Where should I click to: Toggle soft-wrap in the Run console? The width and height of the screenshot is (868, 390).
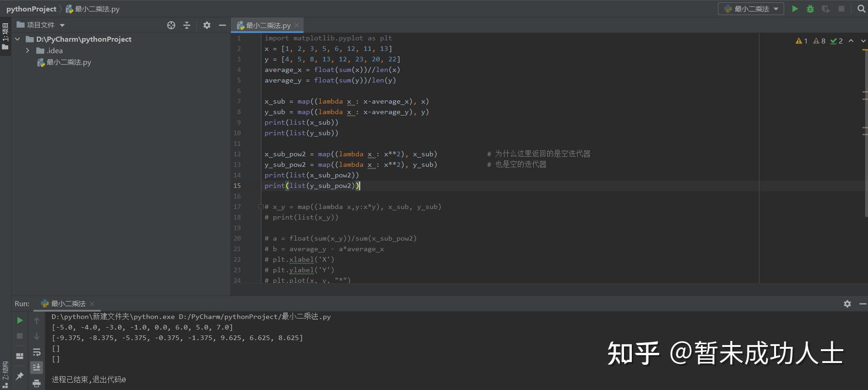tap(37, 352)
